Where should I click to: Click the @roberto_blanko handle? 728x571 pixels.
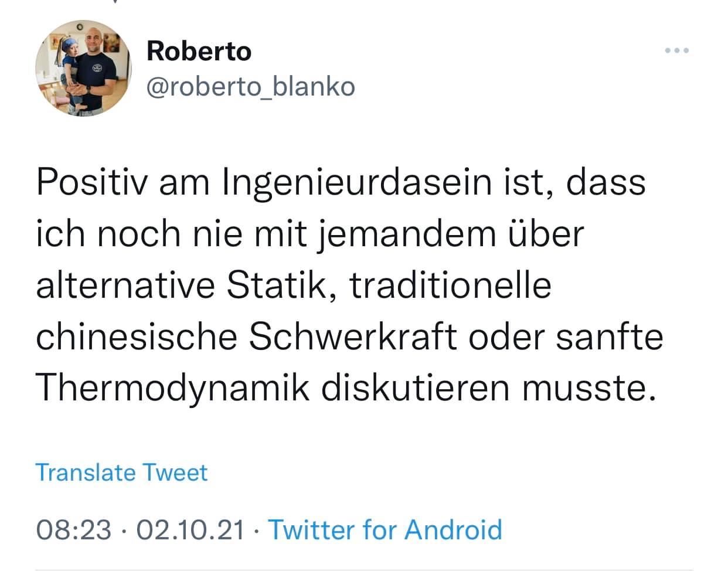[x=250, y=87]
